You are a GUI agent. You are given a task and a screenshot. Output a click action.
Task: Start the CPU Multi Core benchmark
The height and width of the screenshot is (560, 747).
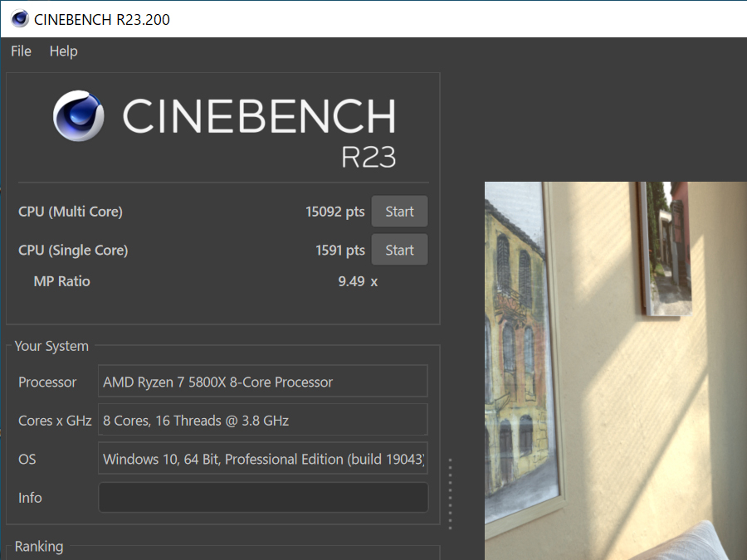(x=399, y=212)
